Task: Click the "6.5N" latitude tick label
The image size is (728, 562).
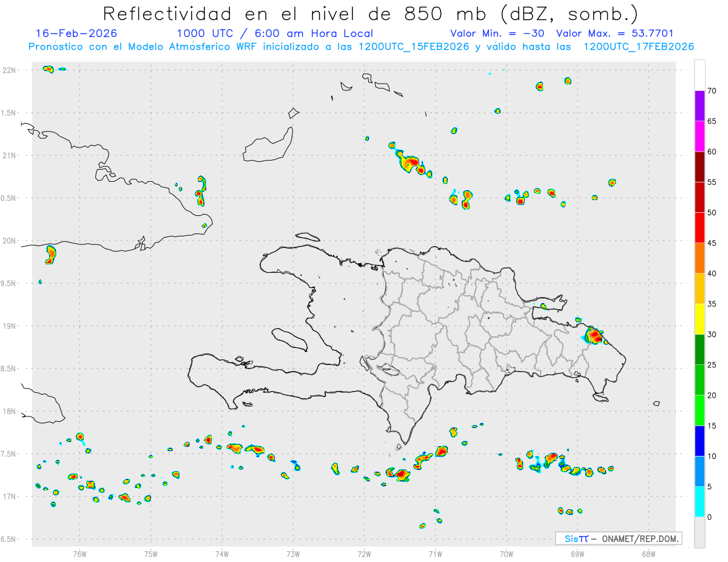Action: tap(9, 540)
